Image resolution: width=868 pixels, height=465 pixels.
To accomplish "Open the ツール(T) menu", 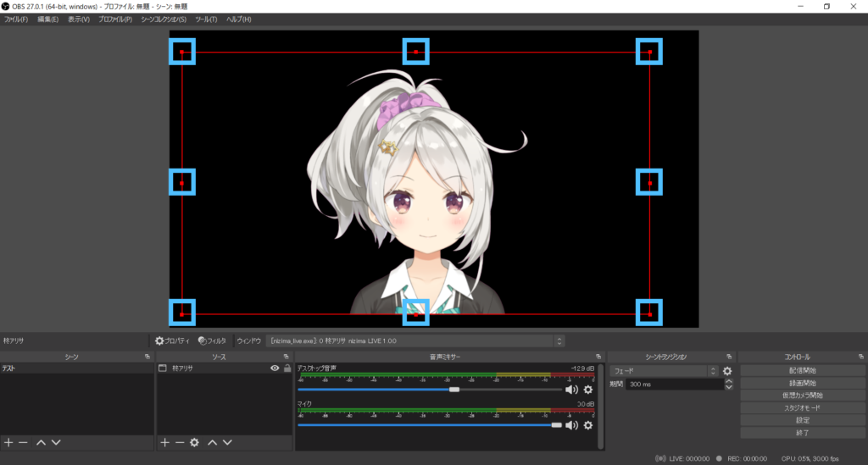I will tap(205, 19).
